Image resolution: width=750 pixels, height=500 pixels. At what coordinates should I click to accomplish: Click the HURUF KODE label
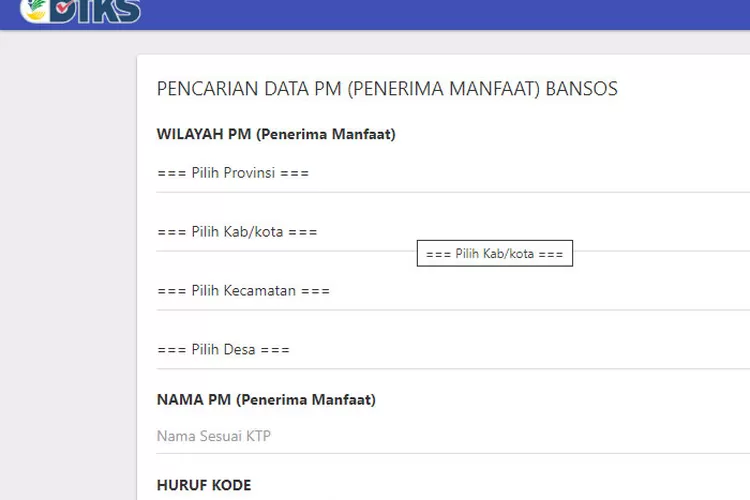click(x=204, y=485)
